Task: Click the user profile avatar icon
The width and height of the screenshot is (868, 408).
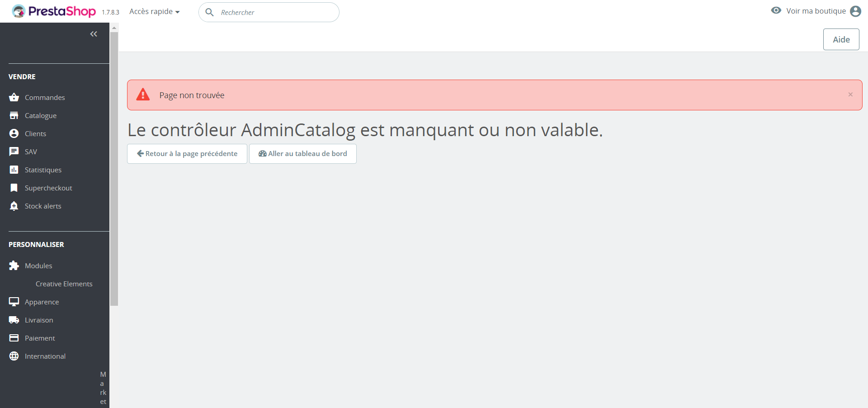Action: (x=855, y=11)
